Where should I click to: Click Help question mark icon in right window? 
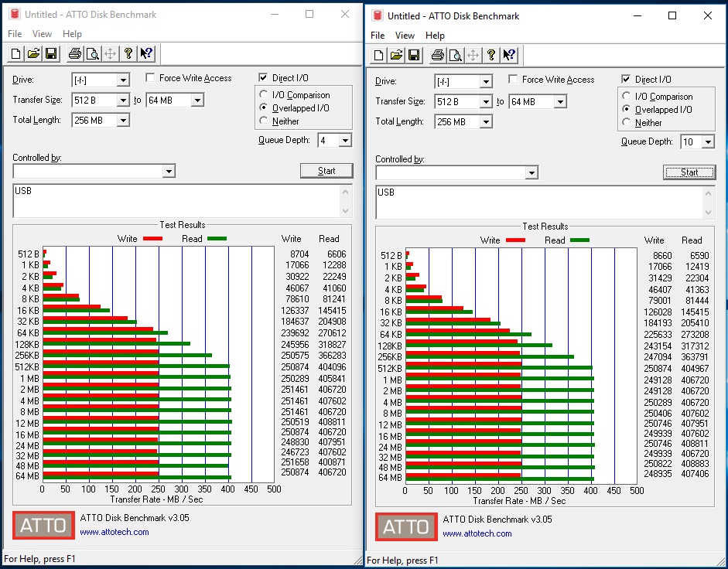point(490,55)
